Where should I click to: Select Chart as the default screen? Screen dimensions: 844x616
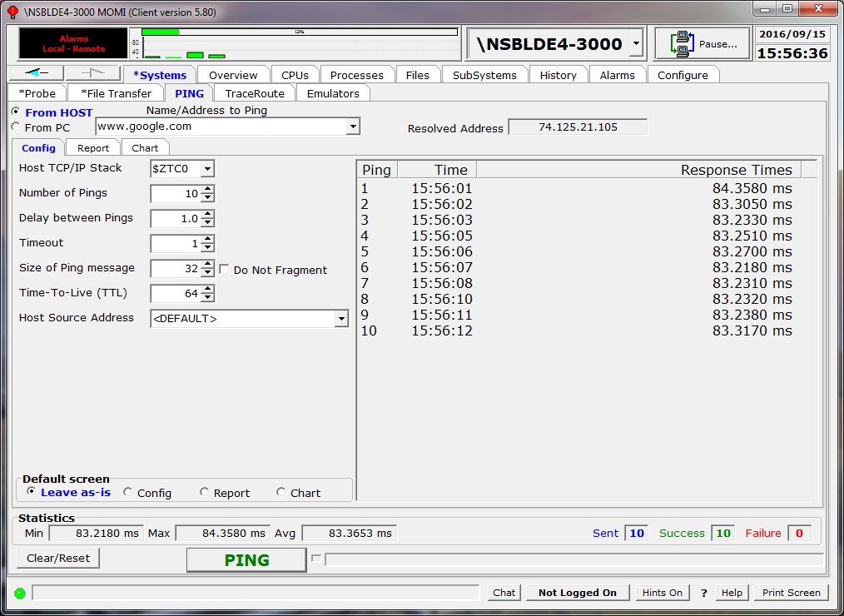(281, 492)
